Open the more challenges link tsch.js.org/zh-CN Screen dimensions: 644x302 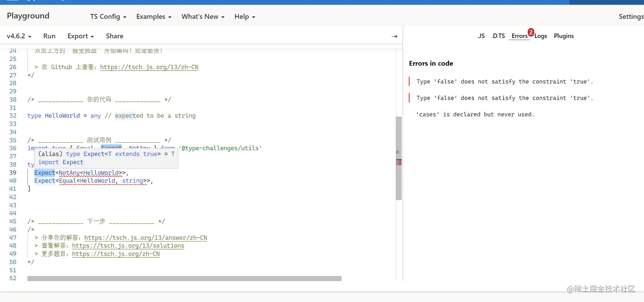click(x=116, y=254)
